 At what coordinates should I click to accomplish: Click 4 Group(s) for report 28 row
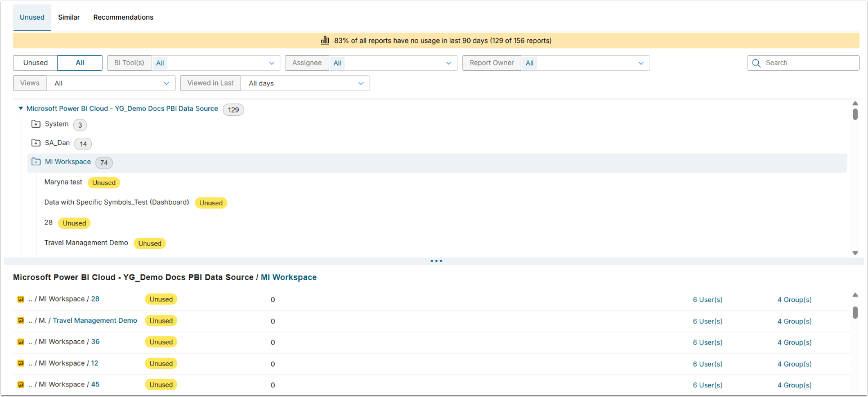[794, 300]
